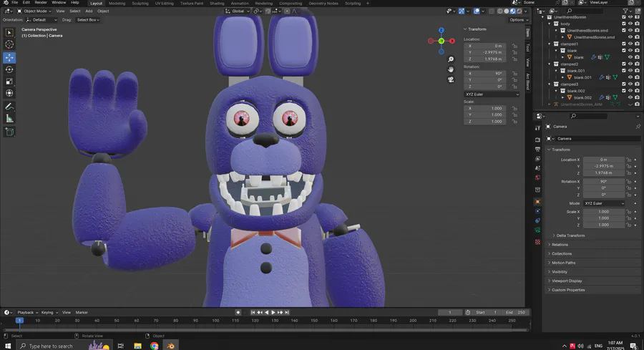
Task: Switch to the Modeling workspace tab
Action: click(x=117, y=4)
